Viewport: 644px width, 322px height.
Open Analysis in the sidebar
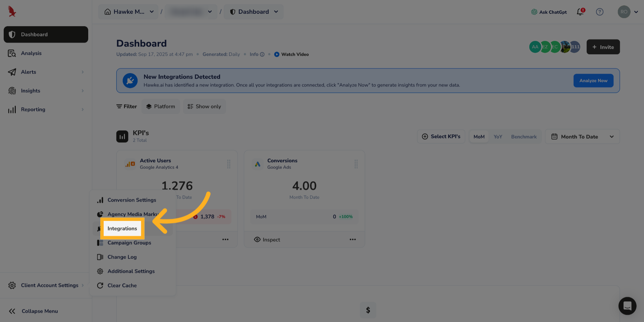[46, 53]
